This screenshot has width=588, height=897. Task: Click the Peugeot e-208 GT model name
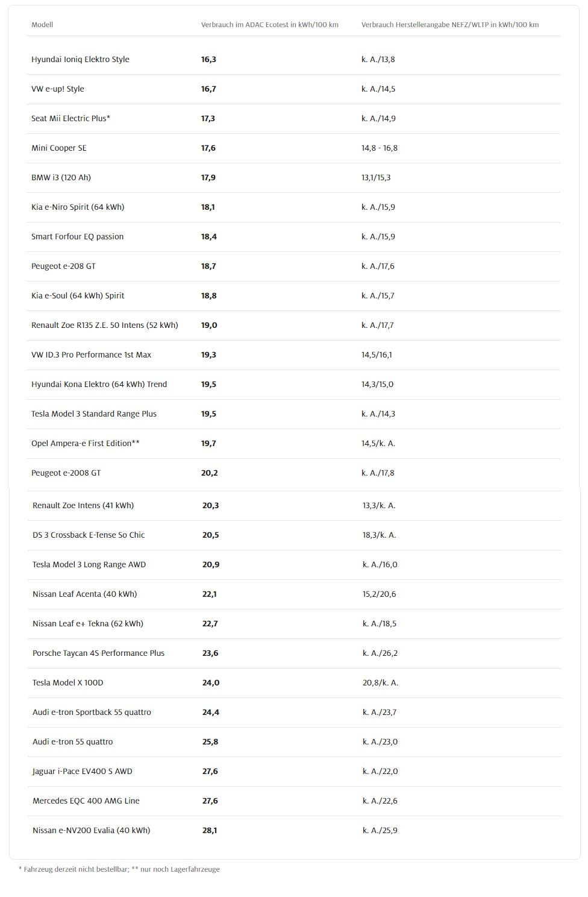(x=63, y=266)
